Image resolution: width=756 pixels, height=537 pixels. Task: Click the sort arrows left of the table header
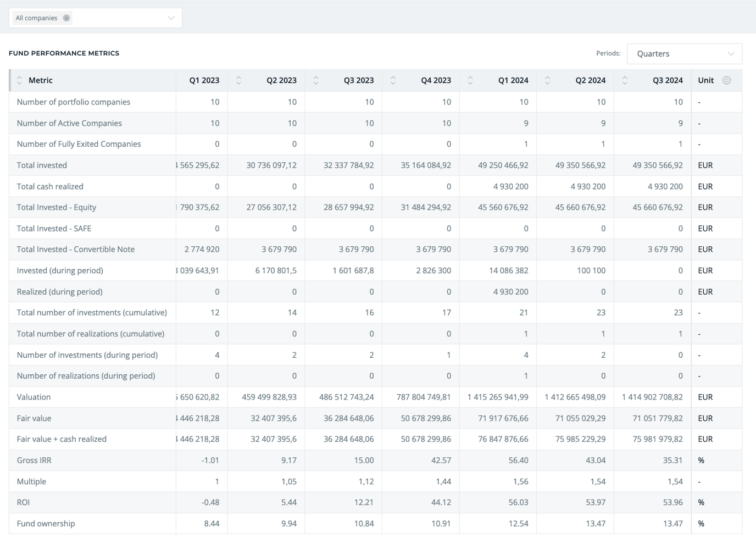pyautogui.click(x=19, y=80)
